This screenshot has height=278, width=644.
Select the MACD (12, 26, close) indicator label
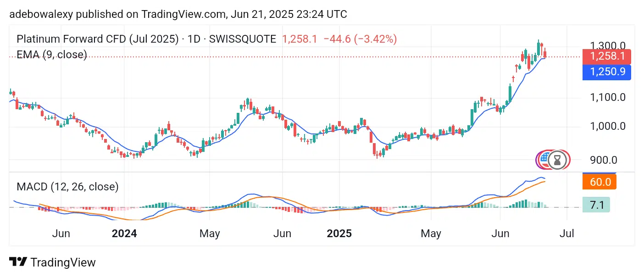[x=67, y=187]
